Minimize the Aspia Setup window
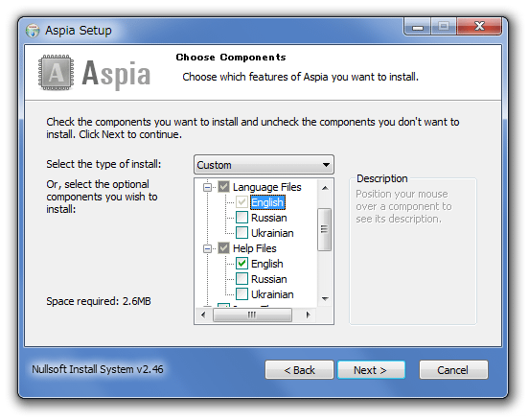The image size is (529, 420). [417, 27]
